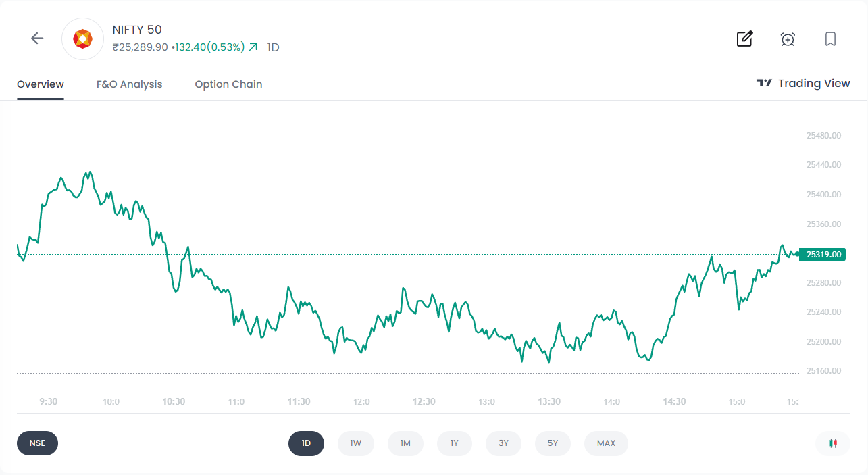Show the 5Y chart period
Screen dimensions: 868x475
click(553, 443)
